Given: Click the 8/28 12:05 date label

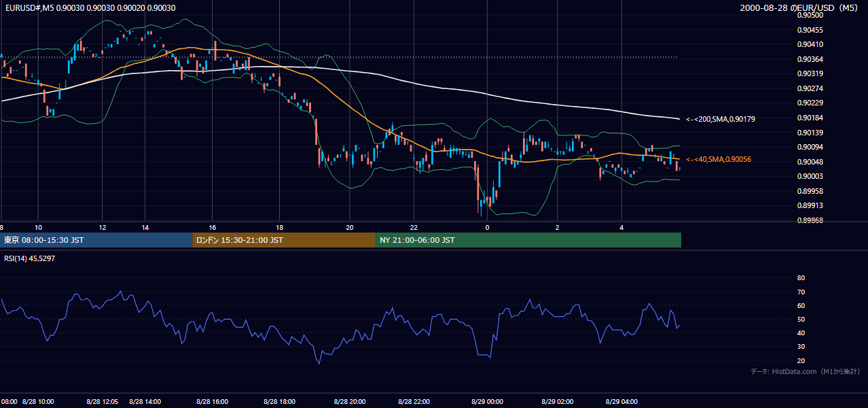Looking at the screenshot, I should pos(103,402).
